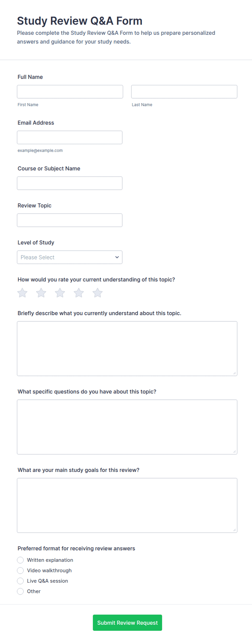Open the Level of Study dropdown
Image resolution: width=252 pixels, height=644 pixels.
pyautogui.click(x=70, y=257)
